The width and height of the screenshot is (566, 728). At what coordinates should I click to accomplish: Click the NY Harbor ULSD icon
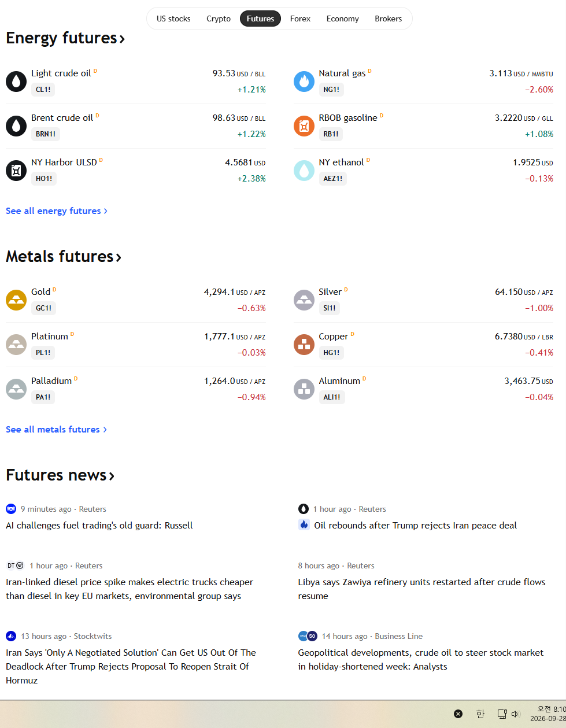coord(16,171)
